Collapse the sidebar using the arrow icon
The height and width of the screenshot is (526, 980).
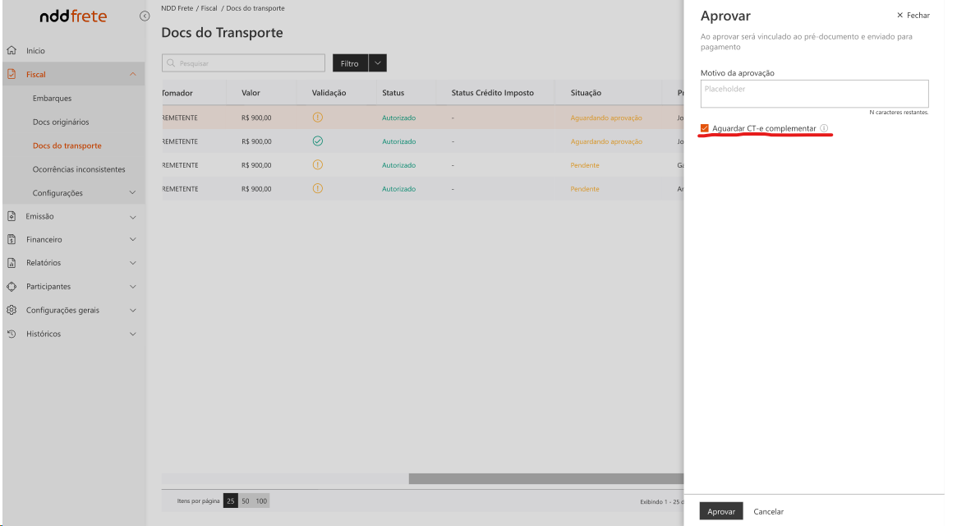(145, 16)
